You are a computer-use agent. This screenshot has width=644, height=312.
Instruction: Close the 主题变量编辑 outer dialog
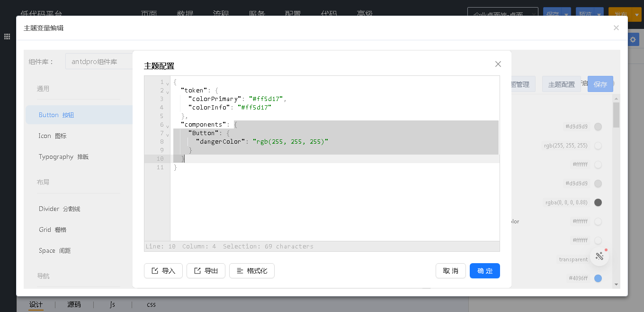pyautogui.click(x=616, y=28)
